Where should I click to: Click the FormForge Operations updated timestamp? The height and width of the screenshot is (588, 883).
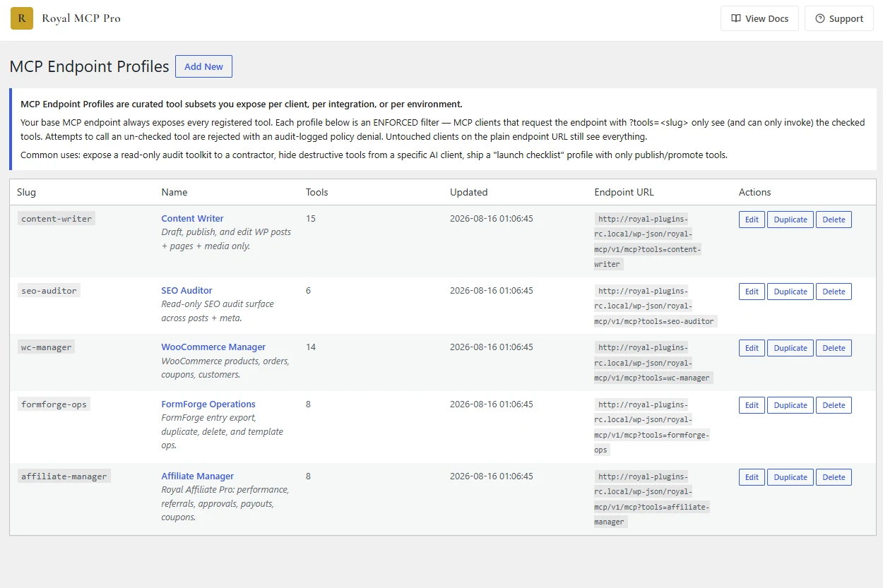point(492,404)
